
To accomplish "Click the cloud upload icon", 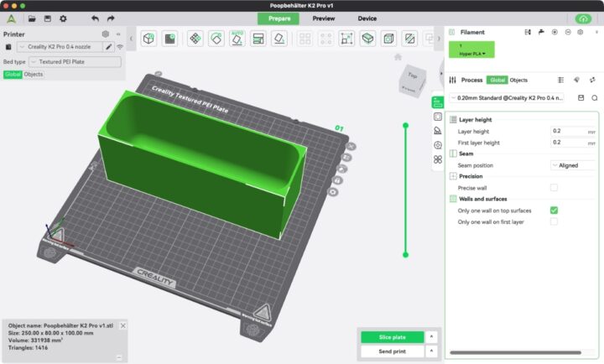I will [x=583, y=18].
